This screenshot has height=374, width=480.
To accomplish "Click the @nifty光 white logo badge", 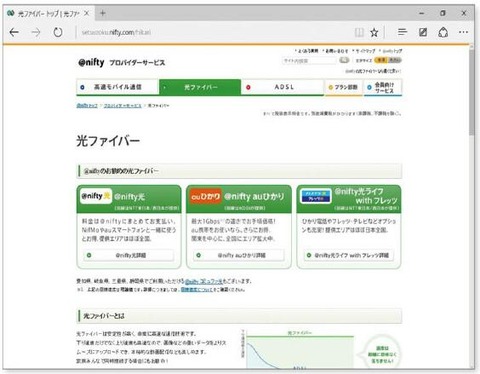I will click(x=96, y=196).
